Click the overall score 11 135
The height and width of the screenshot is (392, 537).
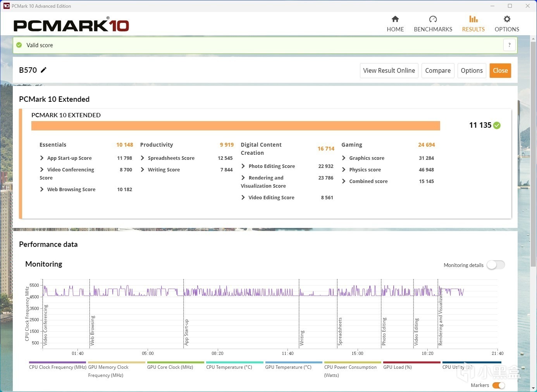(480, 125)
